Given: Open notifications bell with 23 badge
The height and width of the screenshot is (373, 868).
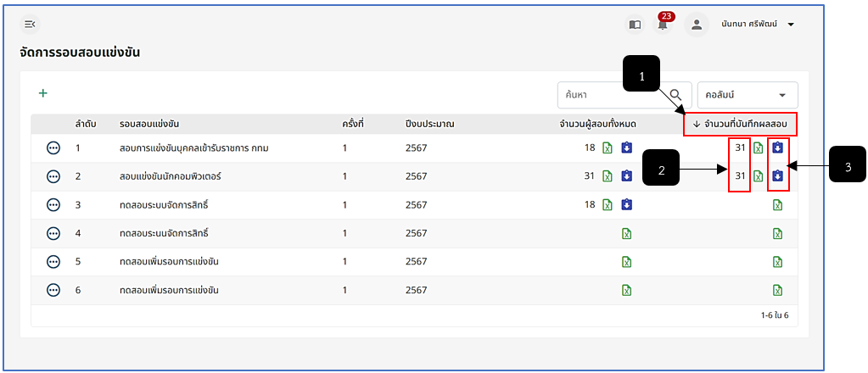Looking at the screenshot, I should coord(663,25).
